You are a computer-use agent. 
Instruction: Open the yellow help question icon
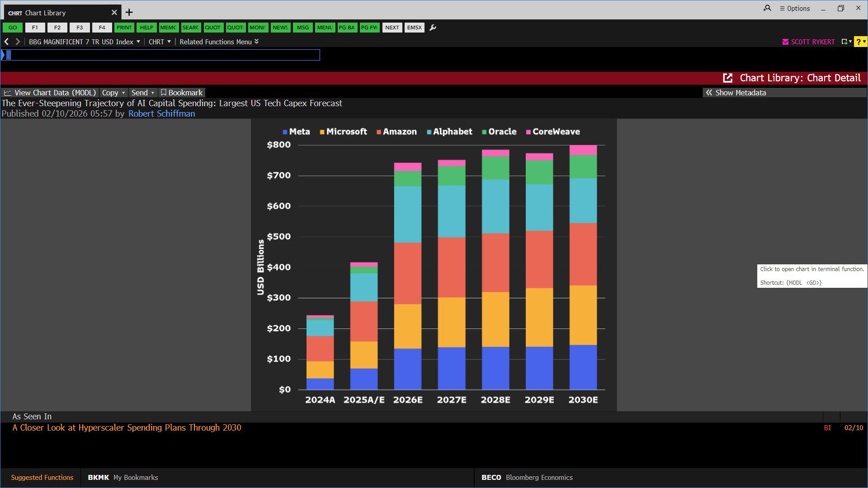859,42
